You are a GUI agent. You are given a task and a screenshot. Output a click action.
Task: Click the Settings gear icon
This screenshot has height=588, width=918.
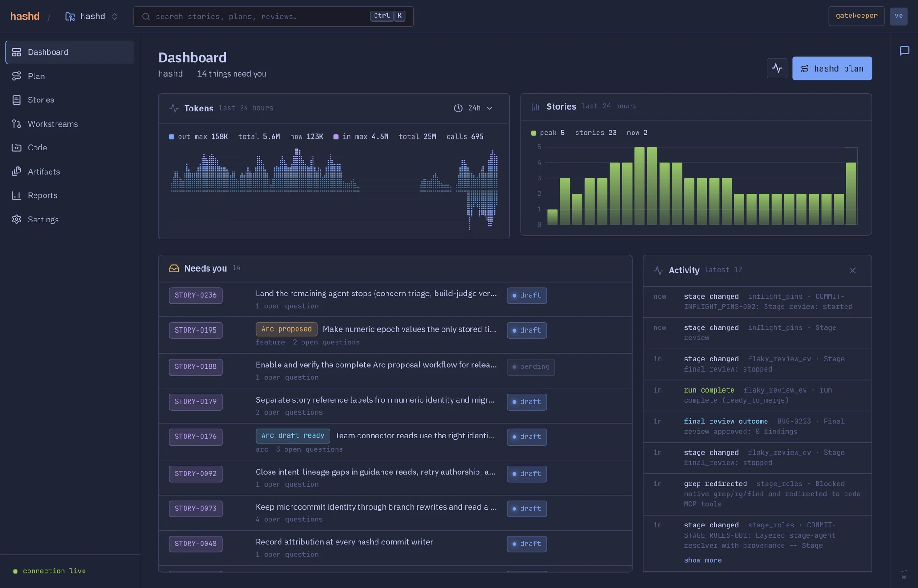click(17, 219)
